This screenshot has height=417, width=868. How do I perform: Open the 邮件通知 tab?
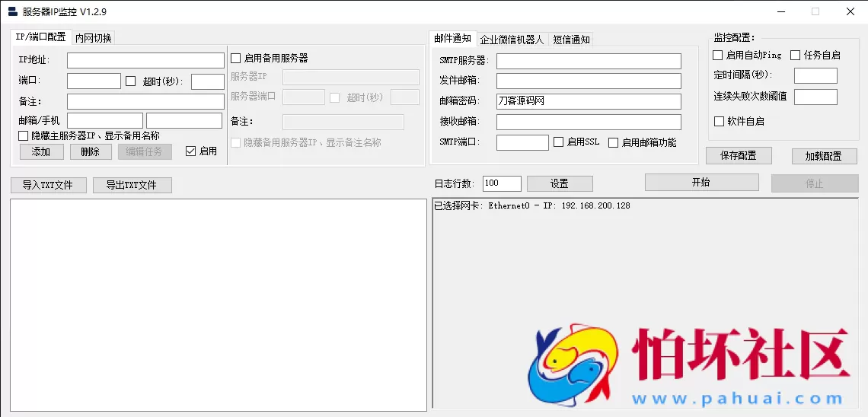[x=452, y=38]
